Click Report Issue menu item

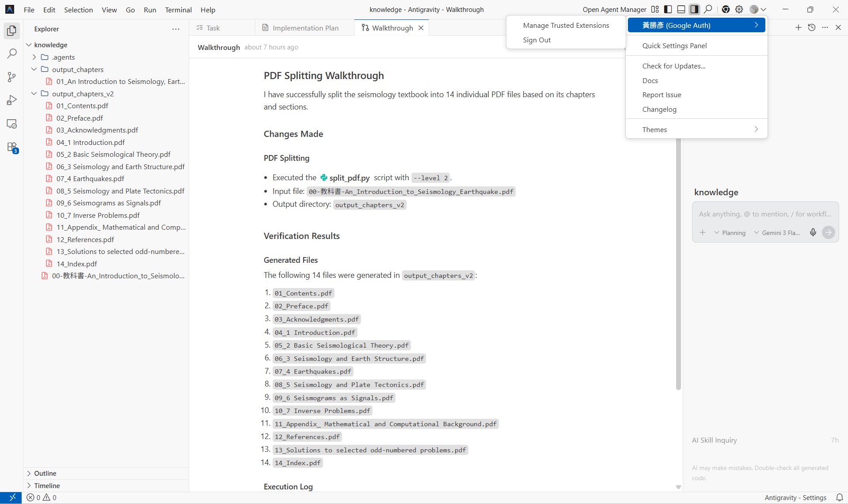pyautogui.click(x=696, y=95)
